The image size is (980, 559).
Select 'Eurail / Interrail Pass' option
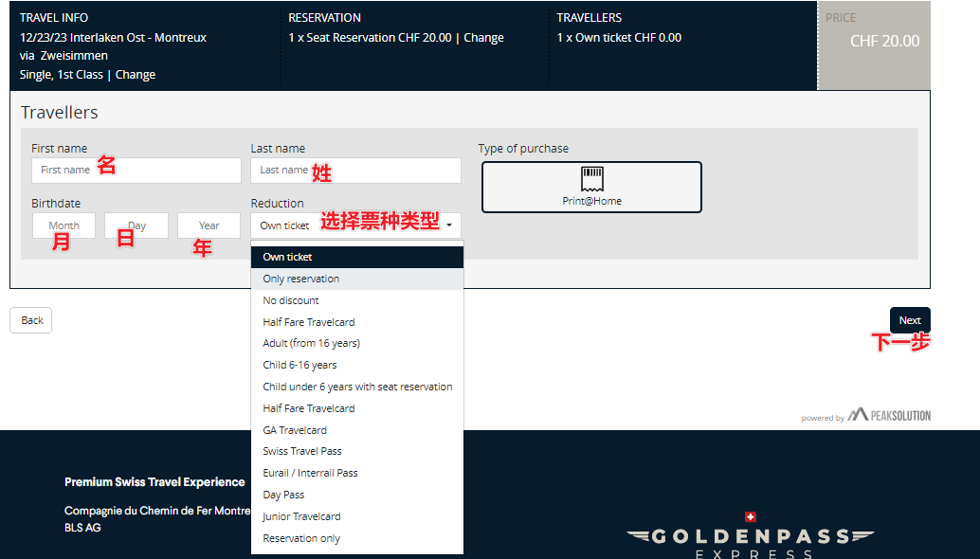(357, 473)
